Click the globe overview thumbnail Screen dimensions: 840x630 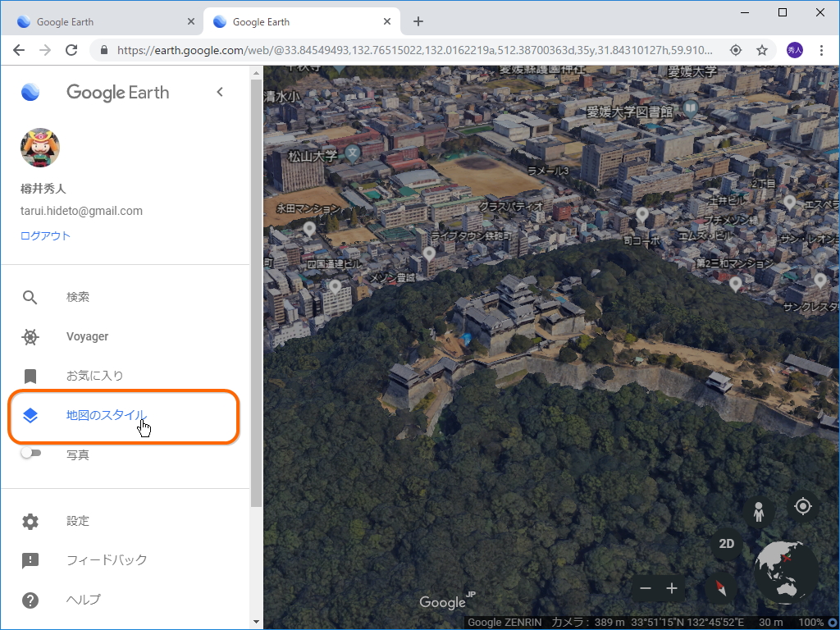tap(787, 571)
